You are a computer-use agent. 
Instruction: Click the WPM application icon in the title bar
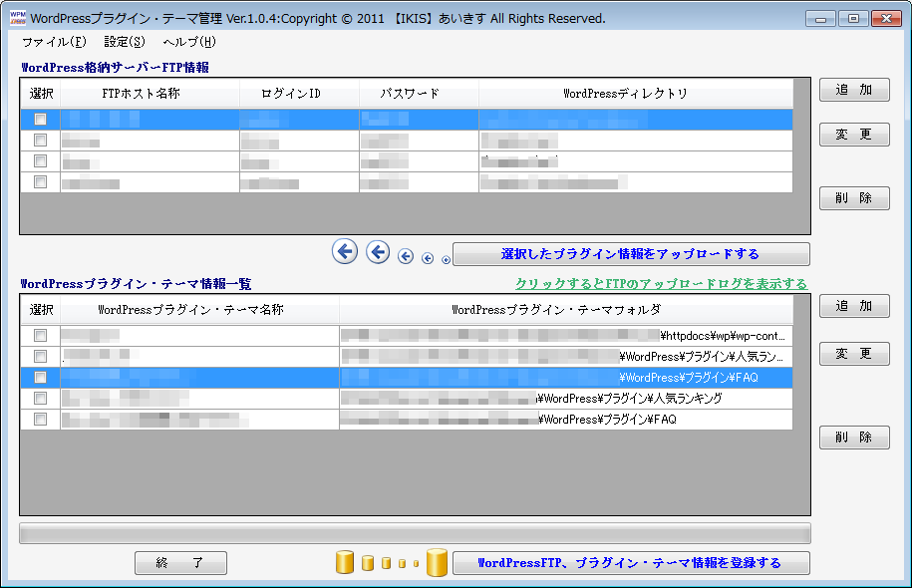pos(18,18)
